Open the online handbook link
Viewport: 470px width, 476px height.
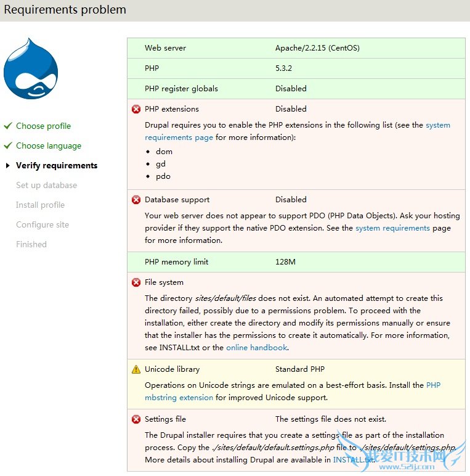[256, 347]
